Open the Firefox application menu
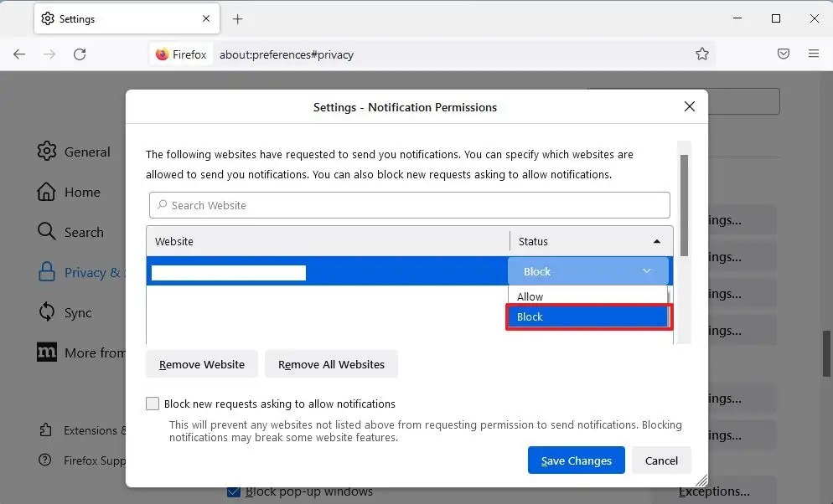 coord(814,54)
